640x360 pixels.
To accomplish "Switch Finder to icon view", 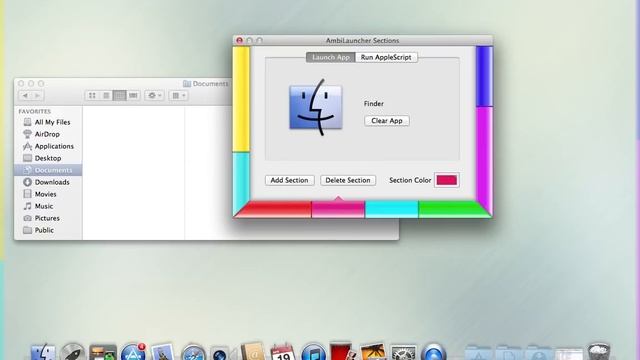I will (x=92, y=96).
